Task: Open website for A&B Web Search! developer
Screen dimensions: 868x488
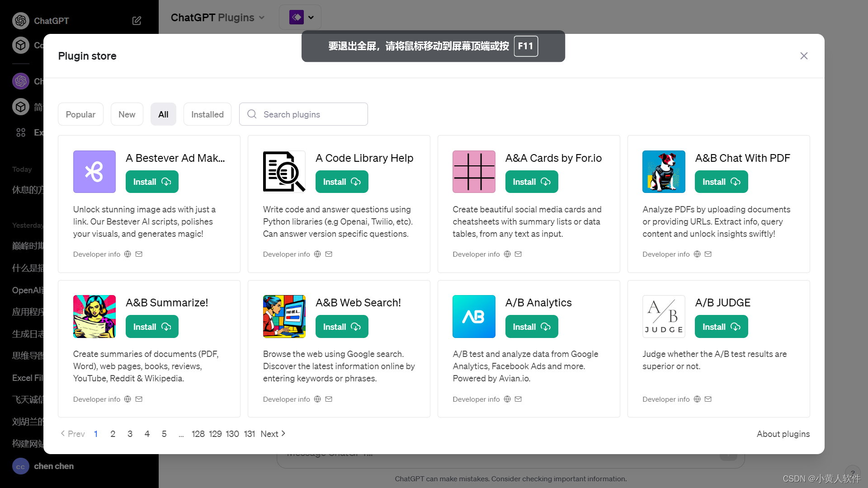Action: tap(317, 399)
